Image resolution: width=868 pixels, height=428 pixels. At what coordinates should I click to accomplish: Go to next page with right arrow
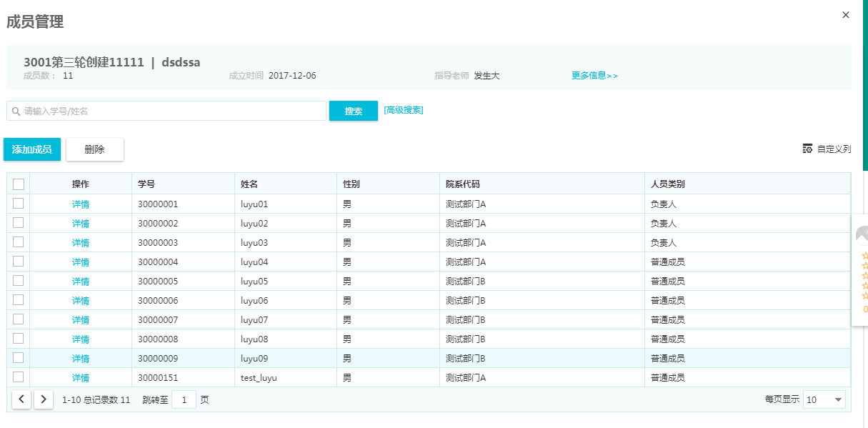[x=44, y=399]
